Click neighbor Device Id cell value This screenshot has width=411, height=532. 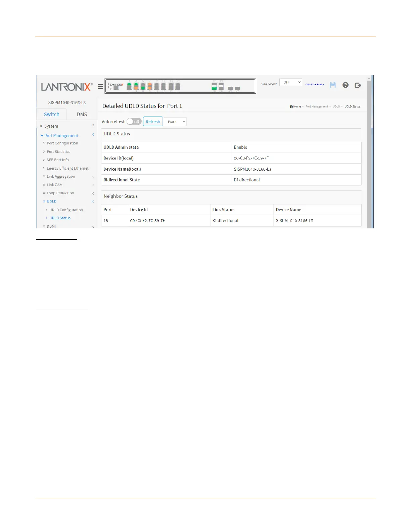click(147, 221)
